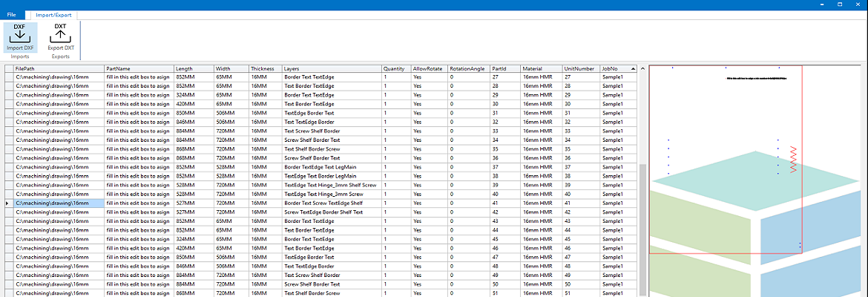Click the scroll-up arrow above the table scrollbar
This screenshot has width=868, height=297.
[x=643, y=68]
